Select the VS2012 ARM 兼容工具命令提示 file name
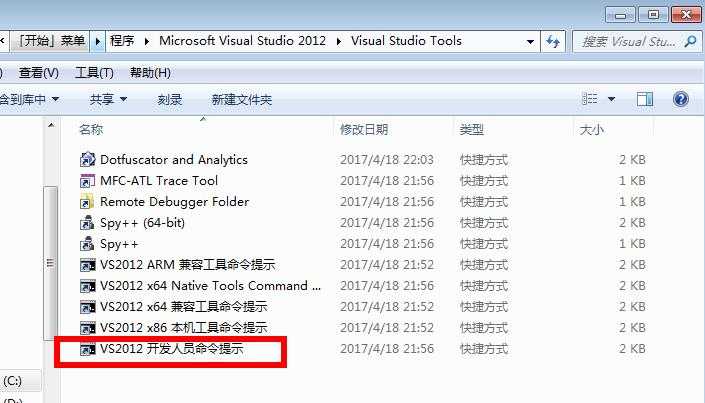The height and width of the screenshot is (403, 705). [x=187, y=265]
